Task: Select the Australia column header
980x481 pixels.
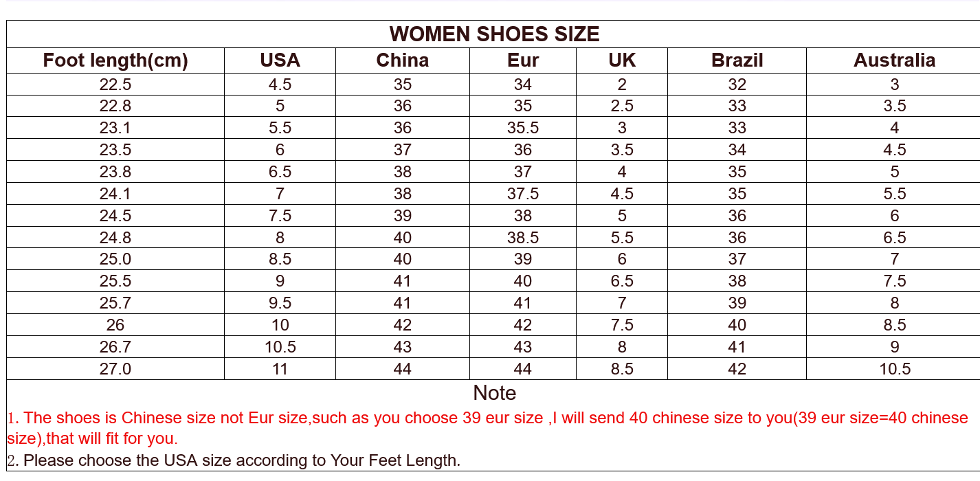Action: coord(894,60)
